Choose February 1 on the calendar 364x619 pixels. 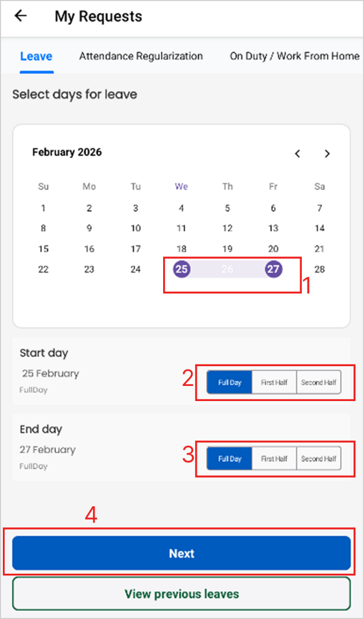44,208
